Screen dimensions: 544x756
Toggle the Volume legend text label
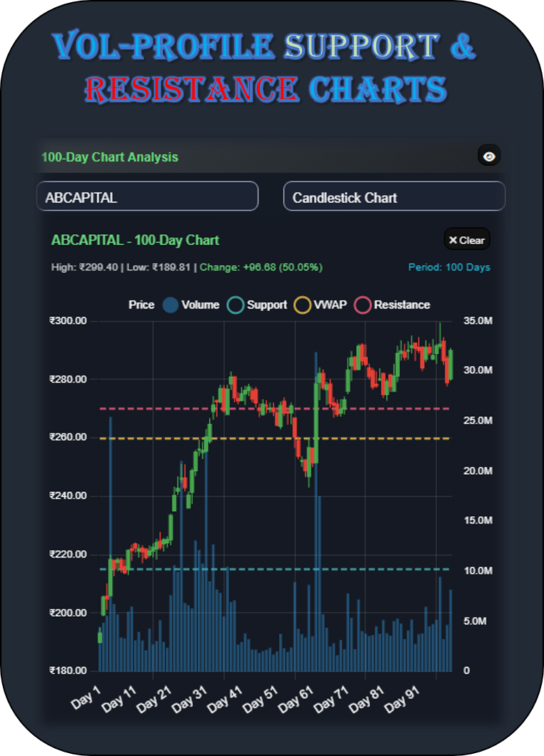pyautogui.click(x=200, y=305)
